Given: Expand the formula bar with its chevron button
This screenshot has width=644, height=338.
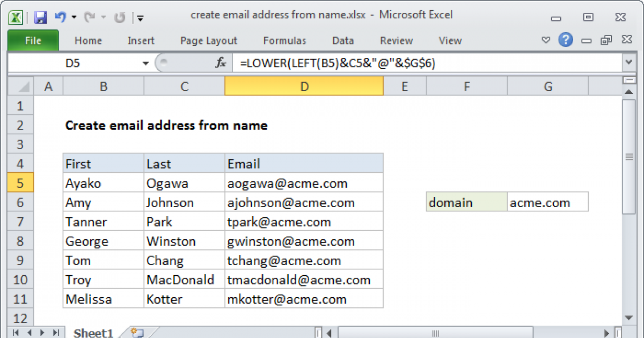Looking at the screenshot, I should pyautogui.click(x=627, y=63).
